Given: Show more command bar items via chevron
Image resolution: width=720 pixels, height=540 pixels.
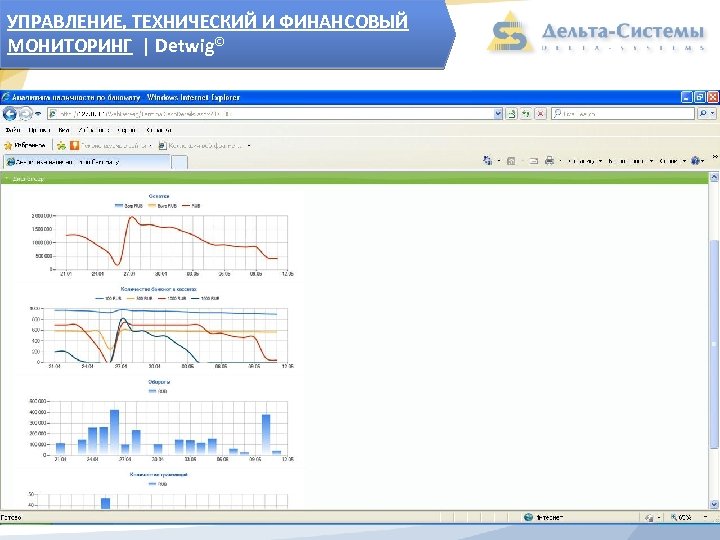Looking at the screenshot, I should 715,158.
